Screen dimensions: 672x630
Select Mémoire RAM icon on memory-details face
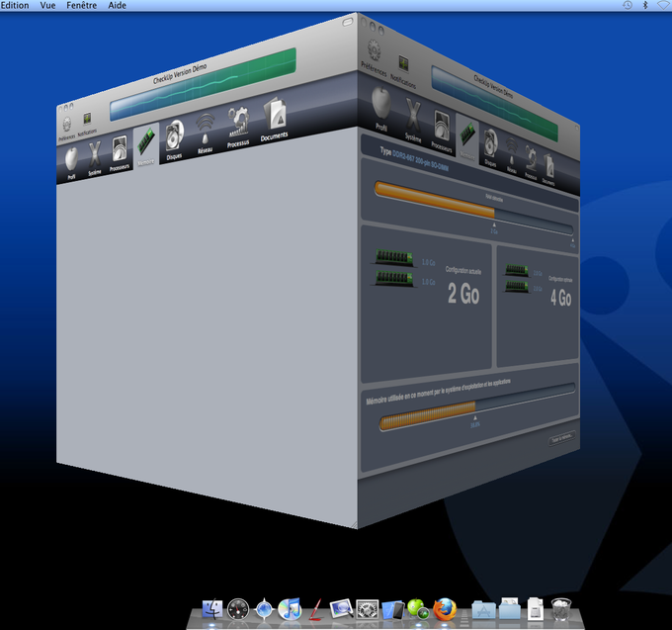pos(467,138)
